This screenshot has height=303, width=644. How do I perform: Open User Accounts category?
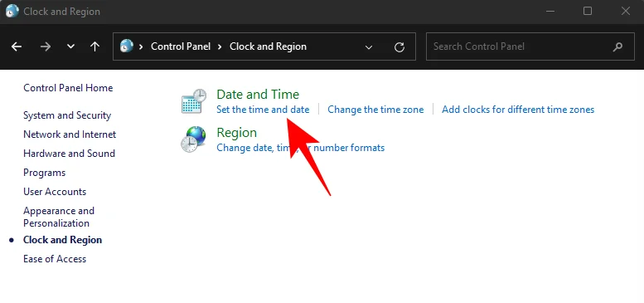point(55,192)
